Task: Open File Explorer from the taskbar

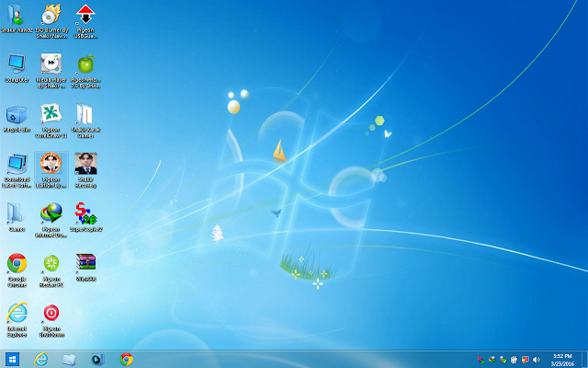Action: [69, 360]
